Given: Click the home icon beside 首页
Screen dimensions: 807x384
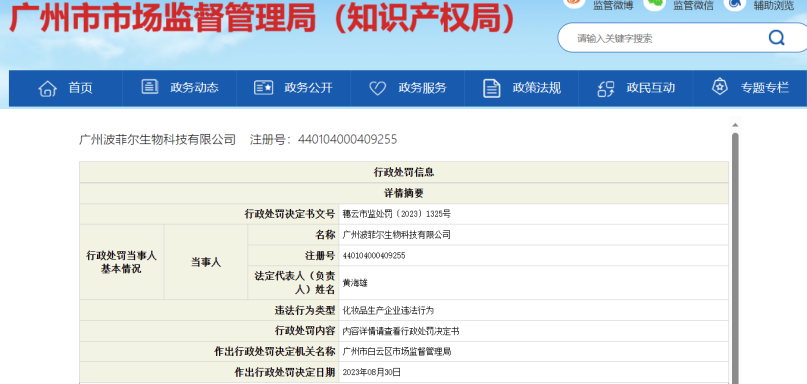Looking at the screenshot, I should coord(47,89).
